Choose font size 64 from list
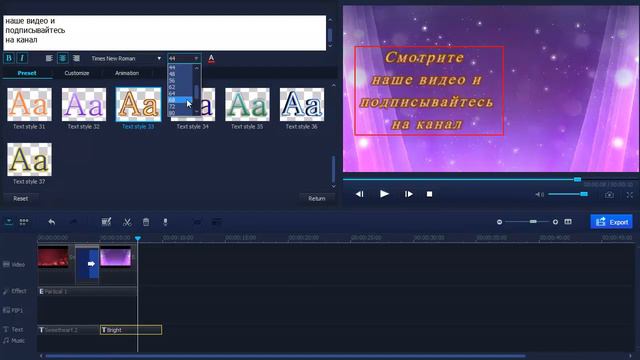Screen dimensions: 640x360 pos(180,93)
